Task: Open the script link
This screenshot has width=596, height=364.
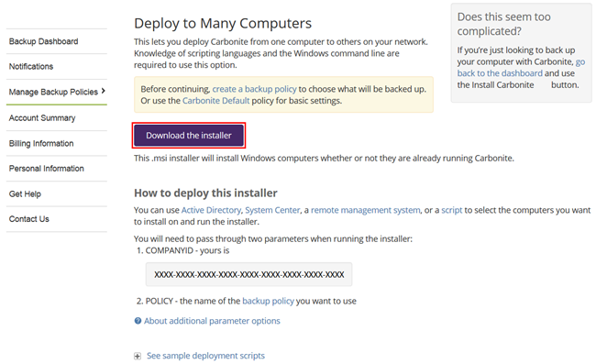Action: tap(451, 210)
